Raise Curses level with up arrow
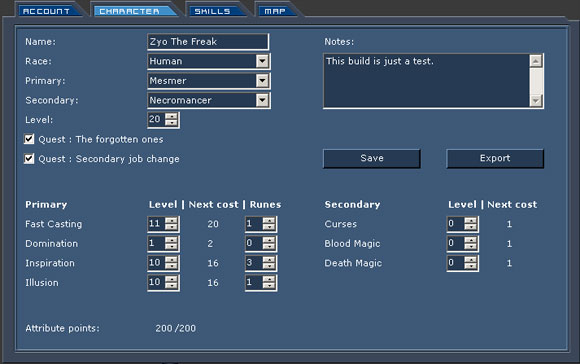The width and height of the screenshot is (580, 364). [471, 220]
